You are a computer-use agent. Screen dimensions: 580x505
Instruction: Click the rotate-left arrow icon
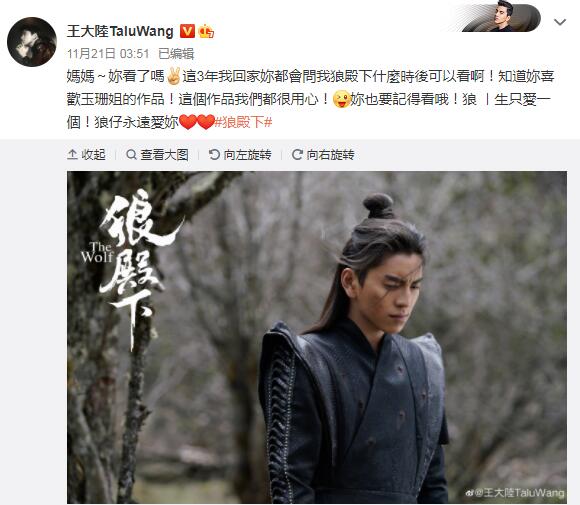(214, 155)
